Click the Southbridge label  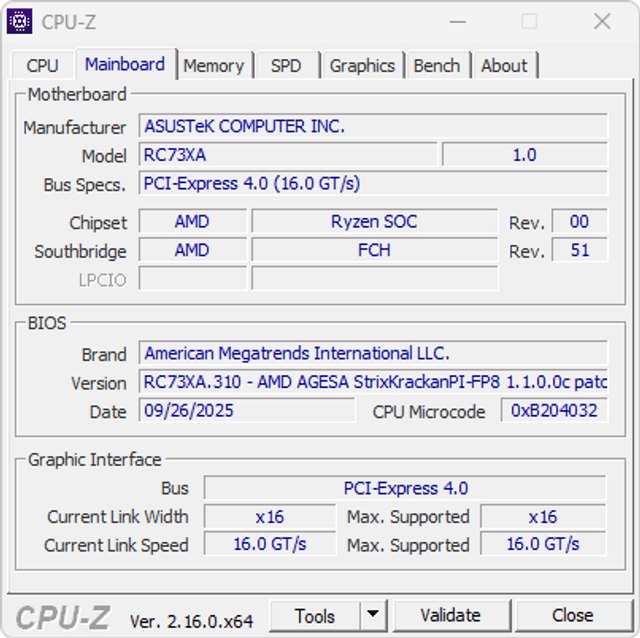coord(80,251)
